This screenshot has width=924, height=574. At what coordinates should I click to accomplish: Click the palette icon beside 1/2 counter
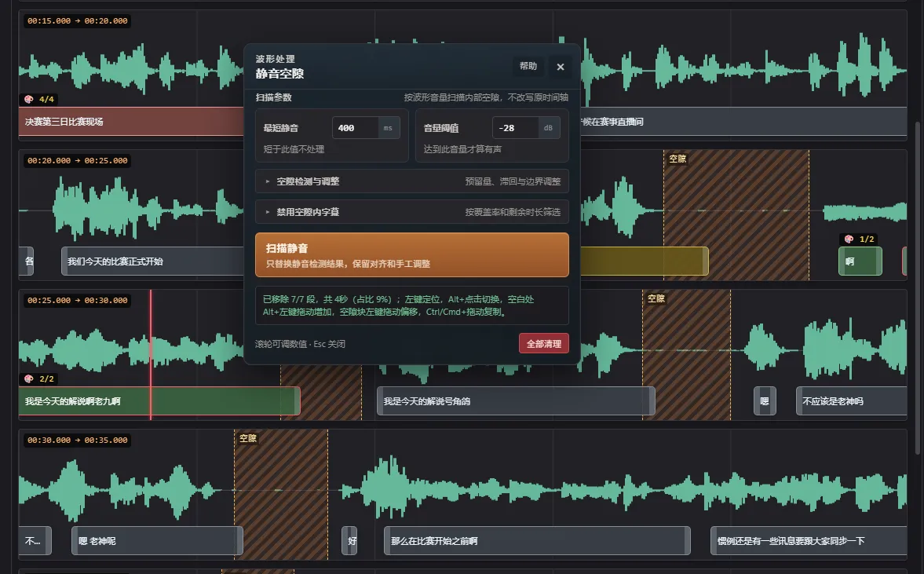(x=849, y=239)
